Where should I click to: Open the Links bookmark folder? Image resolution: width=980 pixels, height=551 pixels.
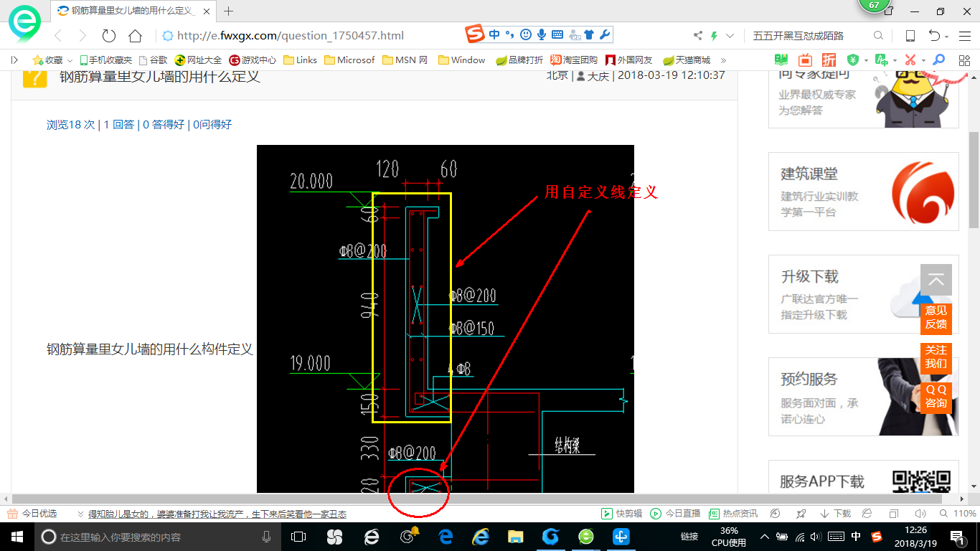pyautogui.click(x=301, y=60)
